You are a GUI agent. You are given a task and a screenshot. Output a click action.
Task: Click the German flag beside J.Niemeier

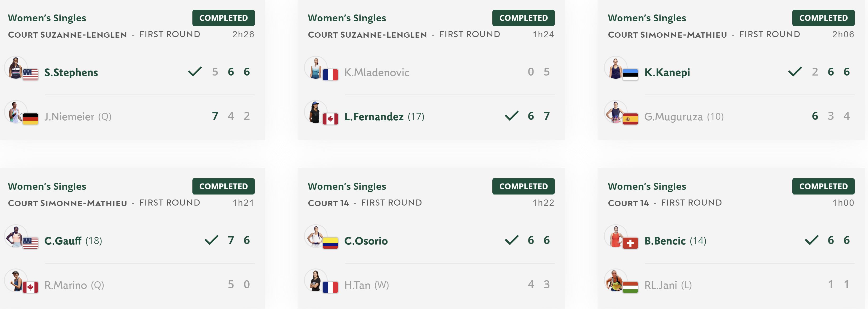(30, 119)
